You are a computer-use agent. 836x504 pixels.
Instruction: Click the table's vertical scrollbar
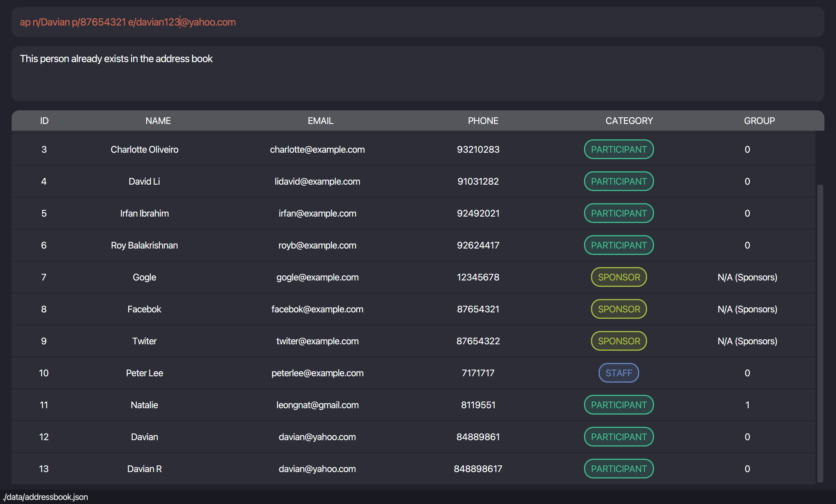click(x=820, y=333)
